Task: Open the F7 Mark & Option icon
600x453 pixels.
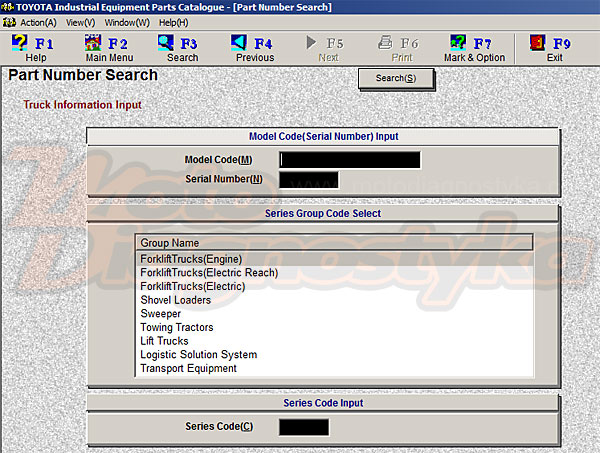Action: pos(458,42)
